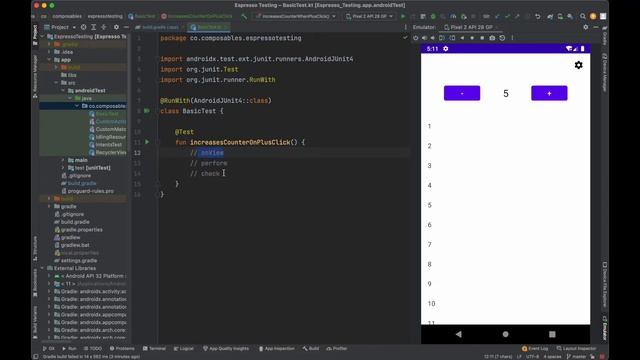This screenshot has width=640, height=360.
Task: Run the selected configuration with the green play button
Action: tap(403, 16)
